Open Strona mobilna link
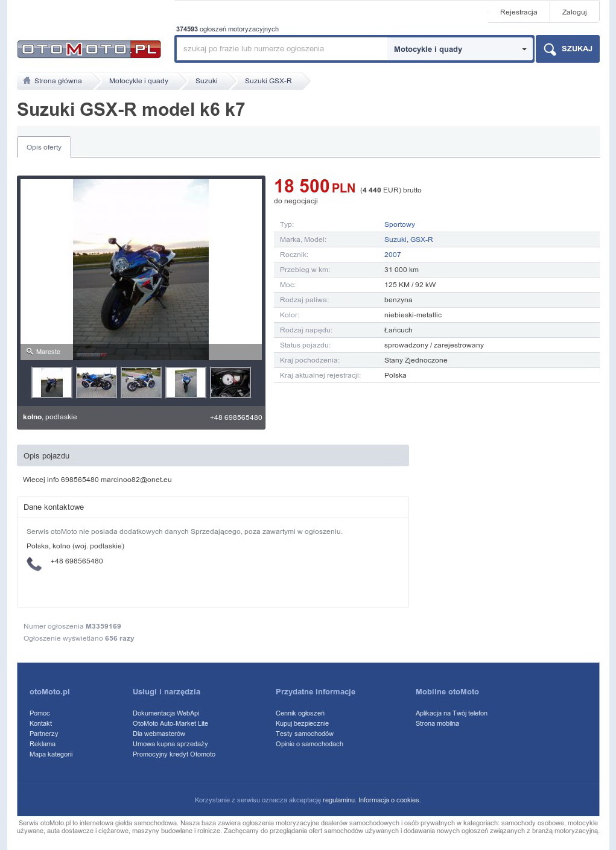Image resolution: width=616 pixels, height=850 pixels. pos(437,723)
